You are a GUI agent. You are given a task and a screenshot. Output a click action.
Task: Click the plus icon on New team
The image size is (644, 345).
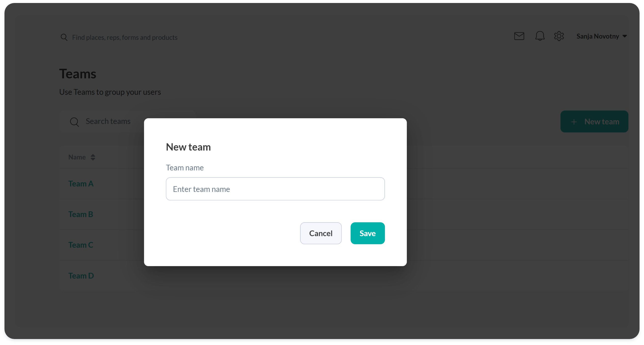pyautogui.click(x=574, y=122)
